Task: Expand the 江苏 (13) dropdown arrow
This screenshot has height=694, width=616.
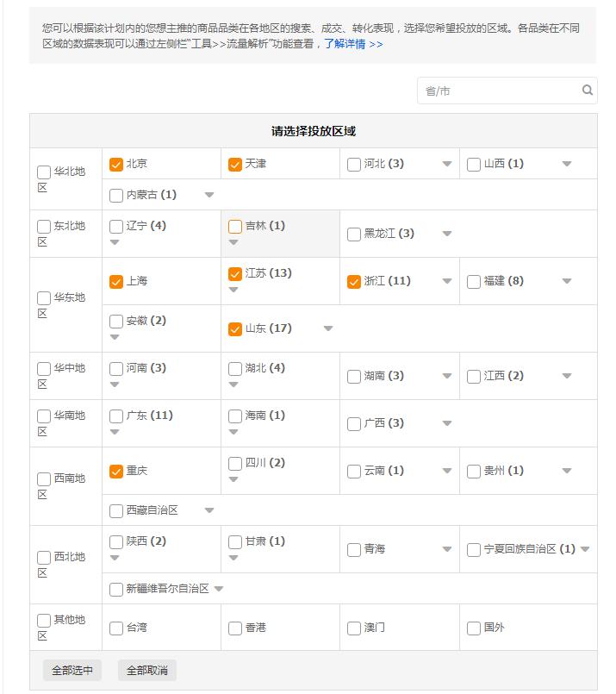Action: pos(233,290)
